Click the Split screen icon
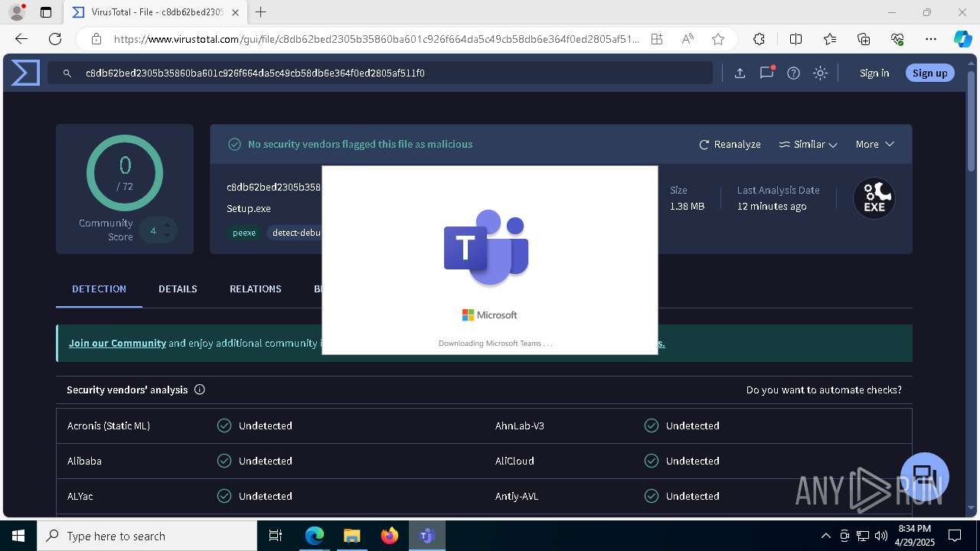980x551 pixels. (x=795, y=39)
